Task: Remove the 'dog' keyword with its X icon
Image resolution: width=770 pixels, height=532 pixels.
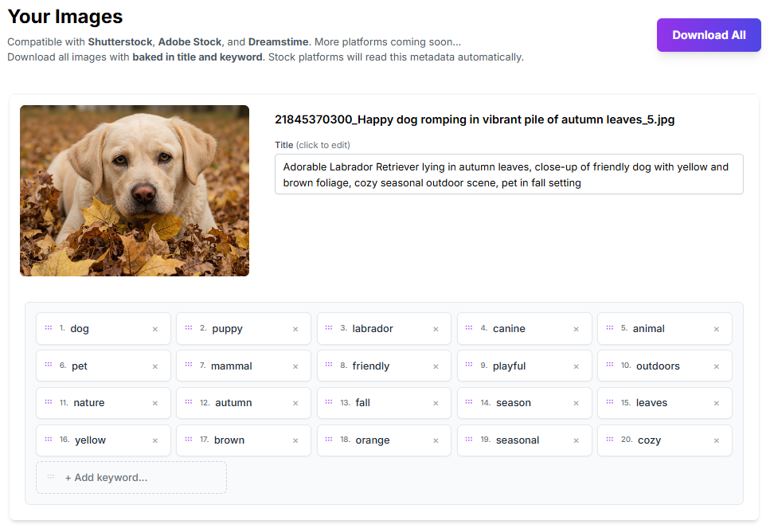Action: point(155,329)
